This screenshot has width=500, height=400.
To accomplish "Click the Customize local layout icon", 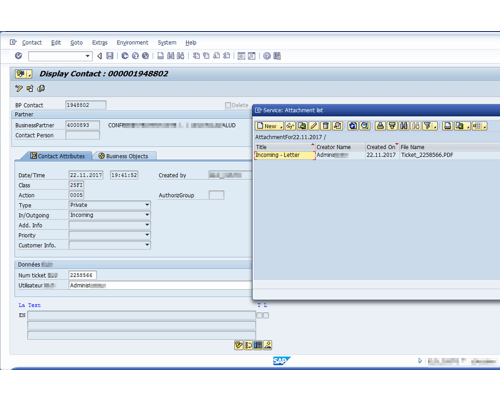I will click(277, 56).
